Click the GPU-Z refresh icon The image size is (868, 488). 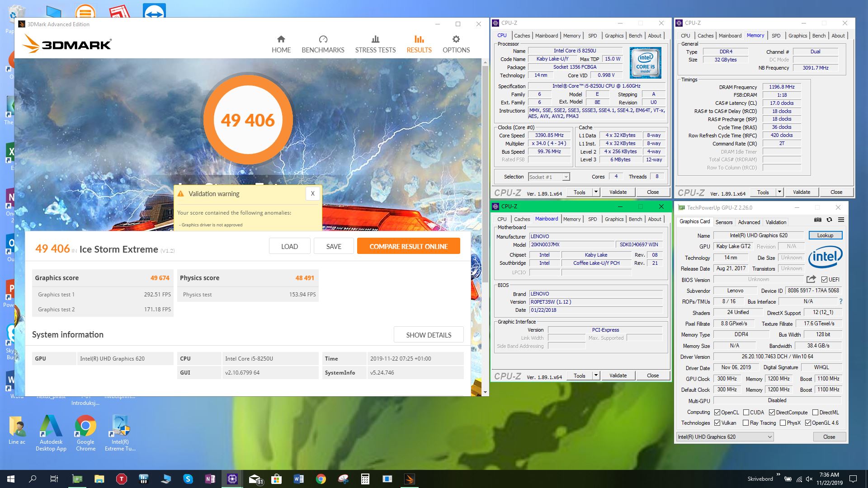click(x=829, y=220)
